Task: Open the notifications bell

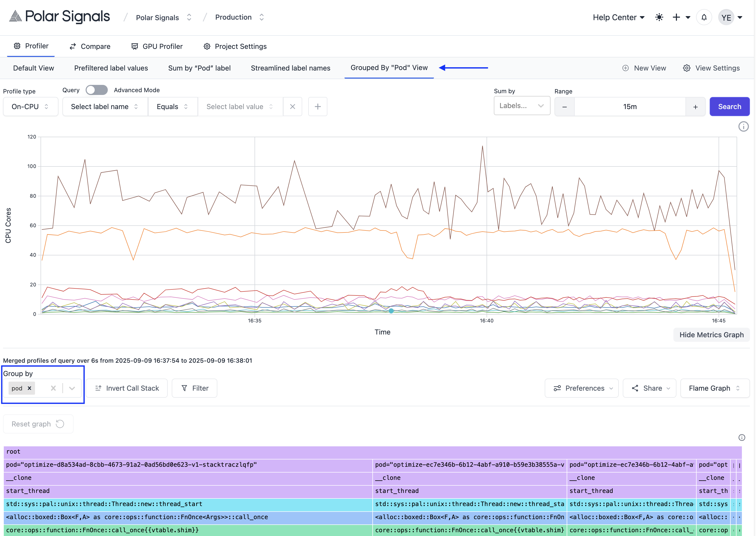Action: (704, 17)
